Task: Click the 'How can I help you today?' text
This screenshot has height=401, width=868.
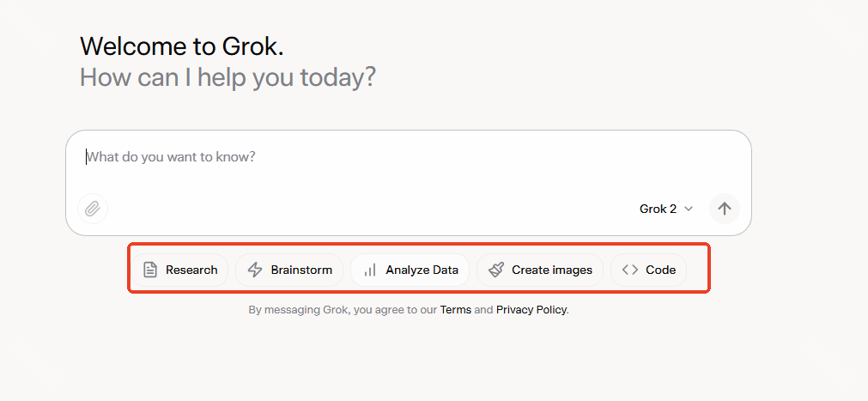Action: [228, 78]
